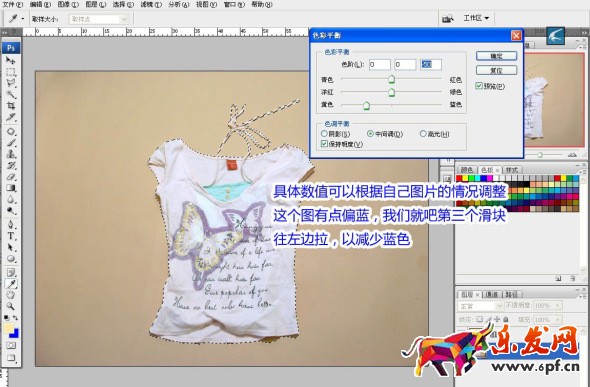Select the 阴影 (Shadows) radio button
The width and height of the screenshot is (590, 387).
tap(324, 134)
